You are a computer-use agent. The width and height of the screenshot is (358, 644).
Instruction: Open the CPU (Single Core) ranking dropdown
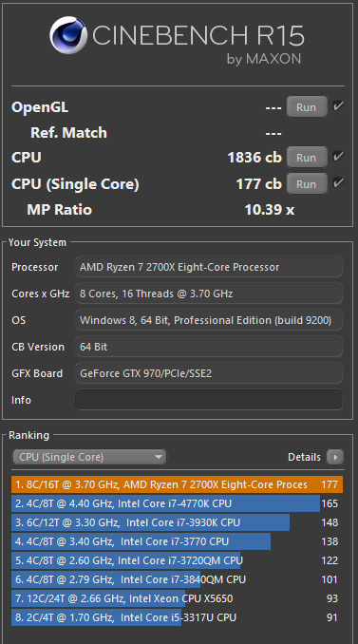coord(89,457)
